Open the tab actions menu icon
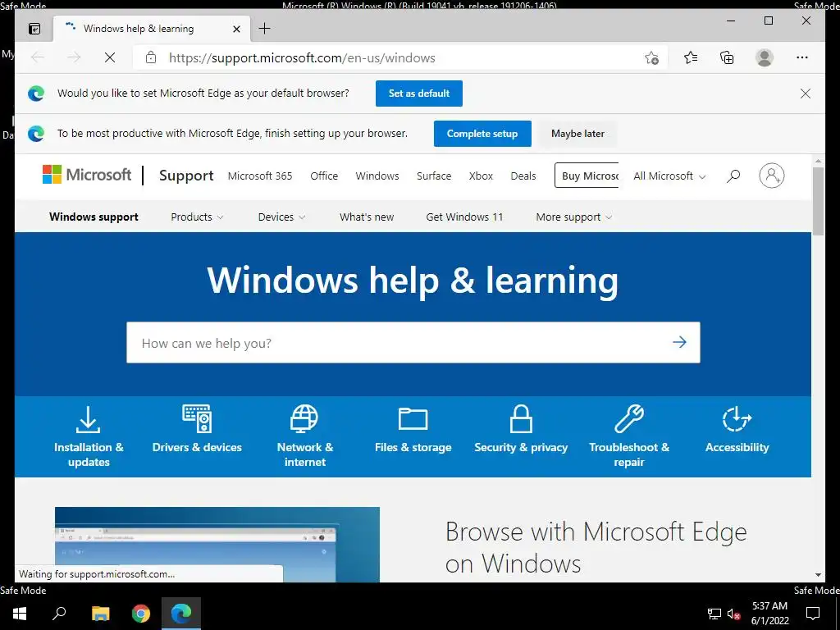Viewport: 840px width, 630px height. coord(34,29)
